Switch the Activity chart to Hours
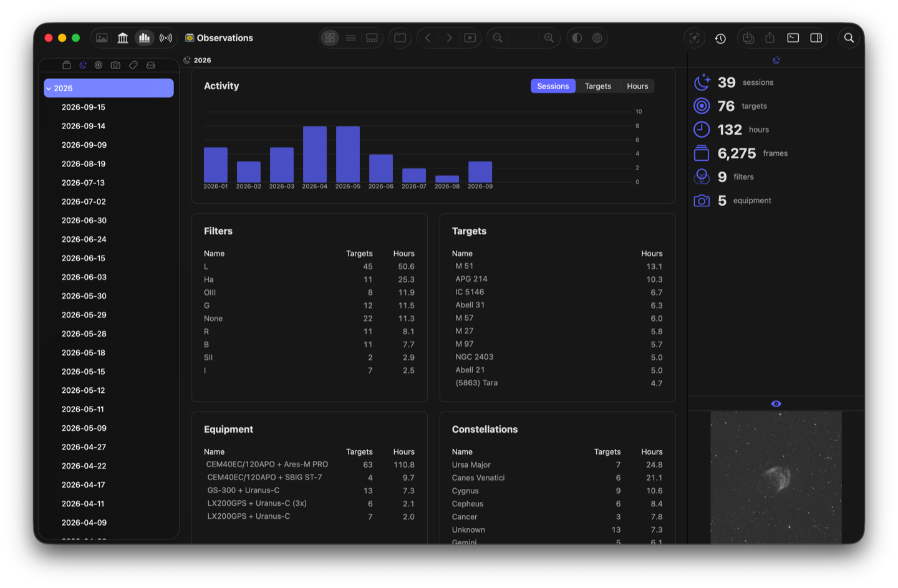Image resolution: width=898 pixels, height=588 pixels. (637, 86)
